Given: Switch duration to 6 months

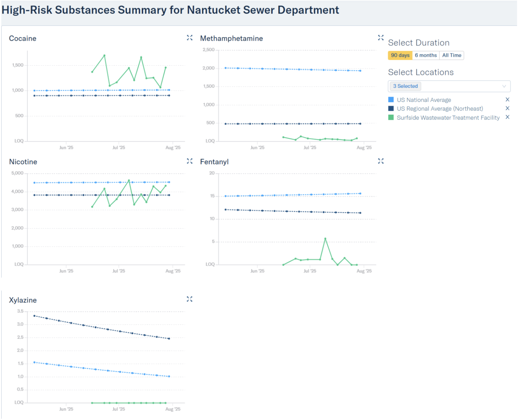Looking at the screenshot, I should 426,55.
